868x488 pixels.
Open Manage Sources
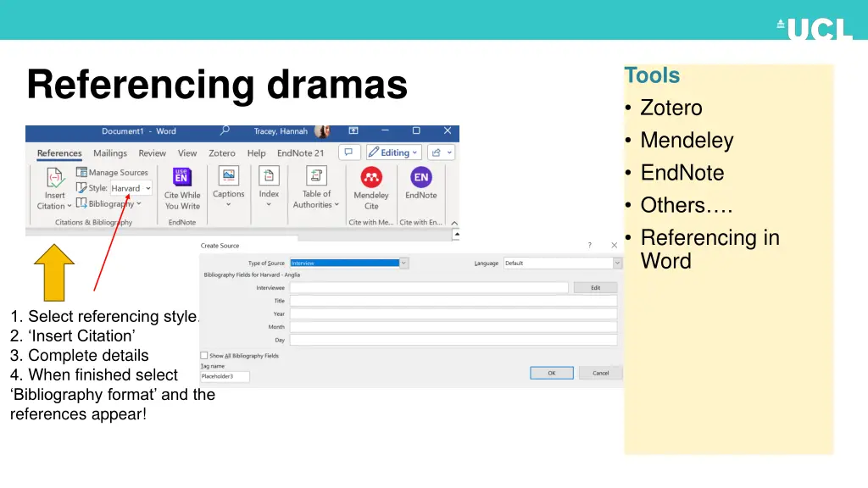pos(113,173)
